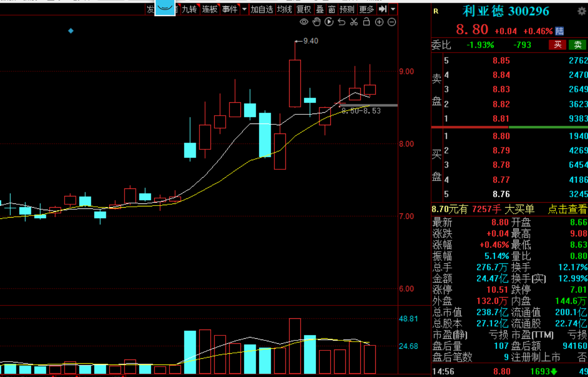Click the 点击查看 link
The image size is (588, 377).
pyautogui.click(x=567, y=209)
